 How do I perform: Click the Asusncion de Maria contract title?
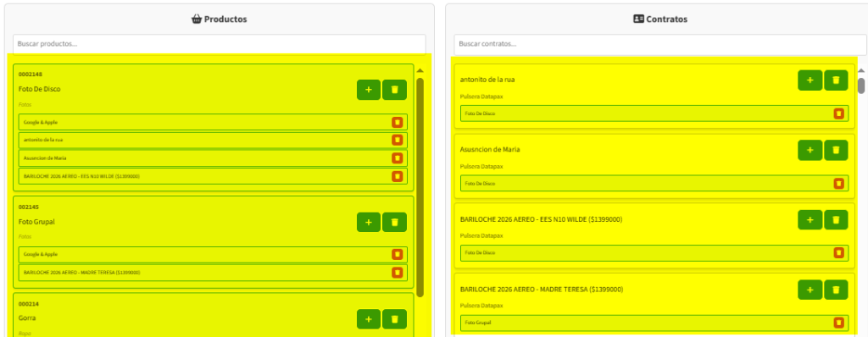click(490, 149)
